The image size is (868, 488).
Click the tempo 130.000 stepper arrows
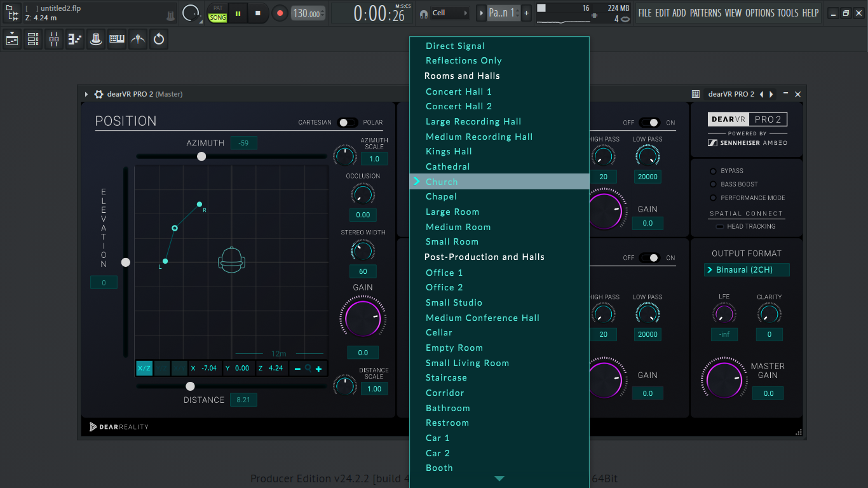[322, 13]
